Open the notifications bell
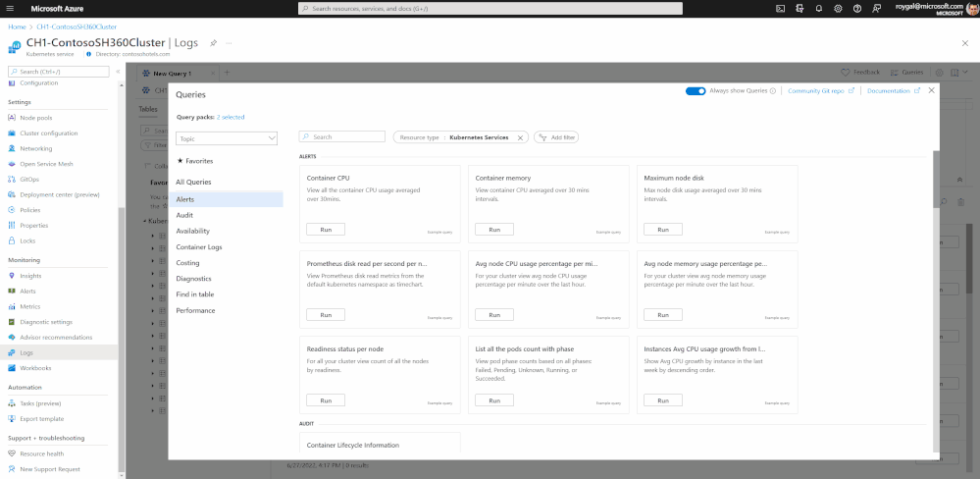The height and width of the screenshot is (479, 980). coord(819,9)
